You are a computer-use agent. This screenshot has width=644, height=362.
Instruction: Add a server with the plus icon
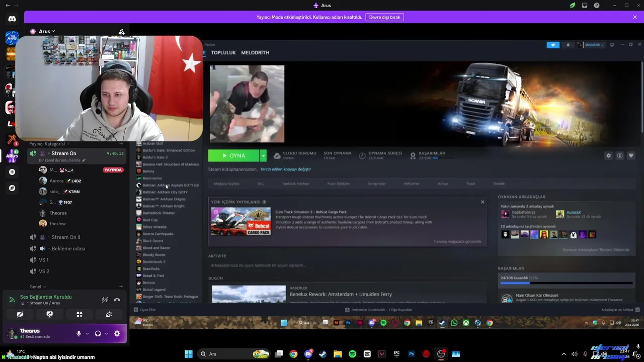point(12,172)
